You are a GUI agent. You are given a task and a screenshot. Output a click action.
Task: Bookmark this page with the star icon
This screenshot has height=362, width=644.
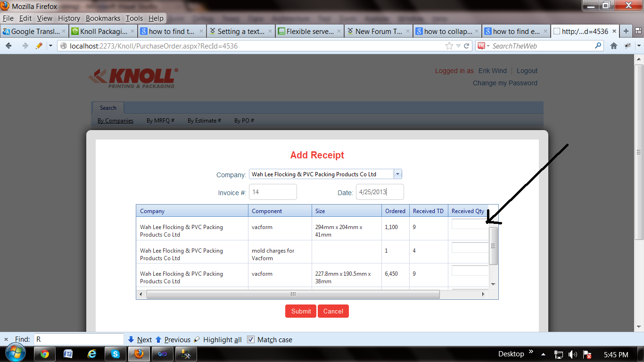[449, 46]
